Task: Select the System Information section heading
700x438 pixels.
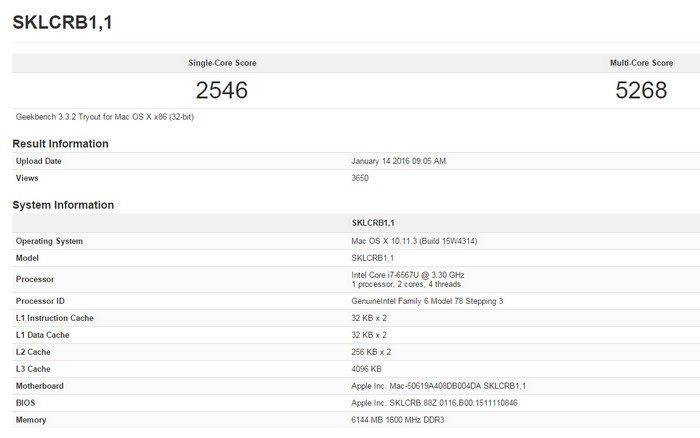Action: [63, 205]
